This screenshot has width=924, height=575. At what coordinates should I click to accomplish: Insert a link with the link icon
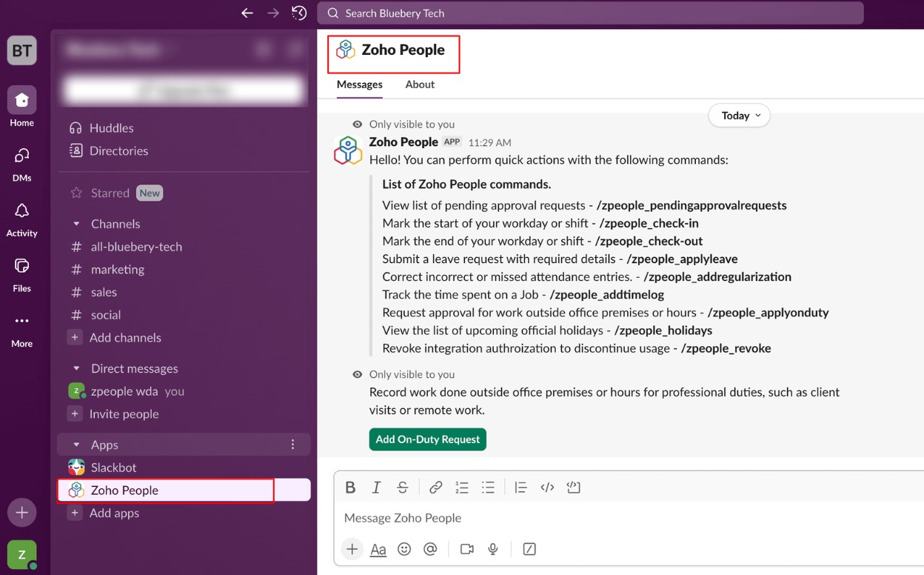(435, 488)
